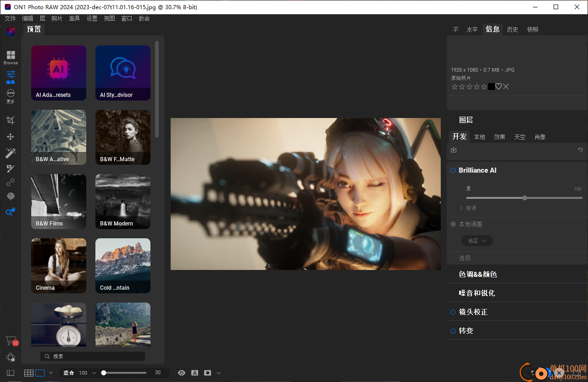The height and width of the screenshot is (382, 588).
Task: Adjust the Brilliance AI amount slider
Action: point(524,198)
